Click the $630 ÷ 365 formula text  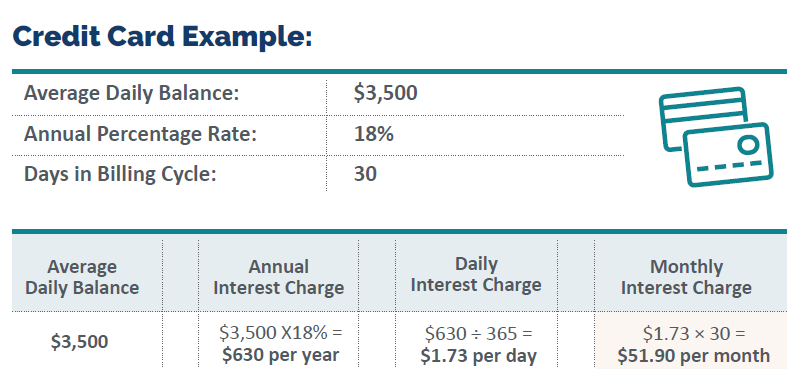479,334
